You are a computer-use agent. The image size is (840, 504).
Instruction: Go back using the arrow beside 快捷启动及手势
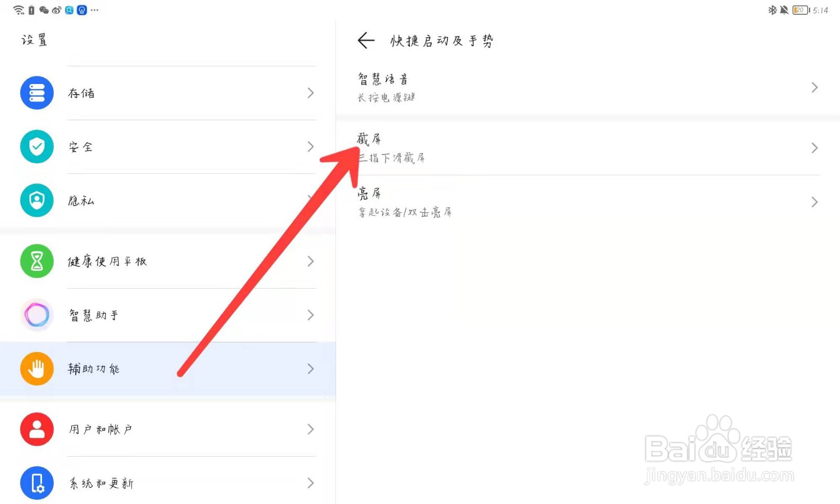point(366,40)
